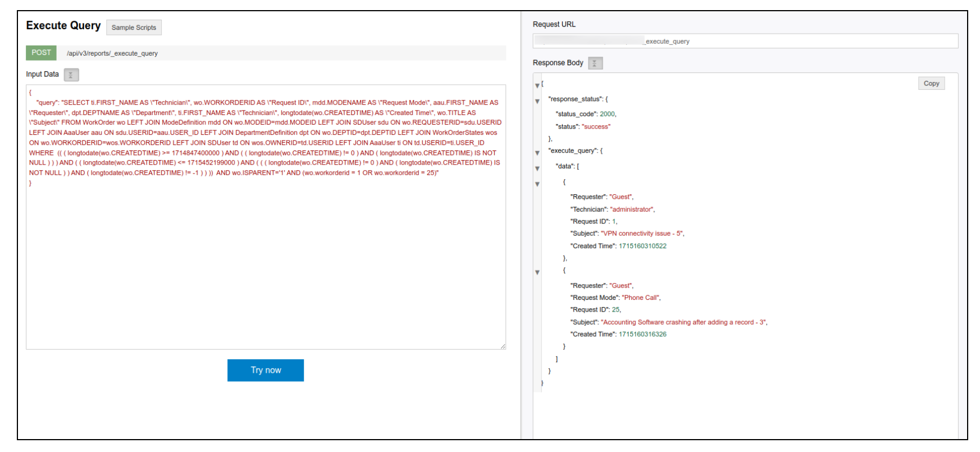The image size is (980, 452).
Task: Click the Request URL field
Action: pos(745,41)
